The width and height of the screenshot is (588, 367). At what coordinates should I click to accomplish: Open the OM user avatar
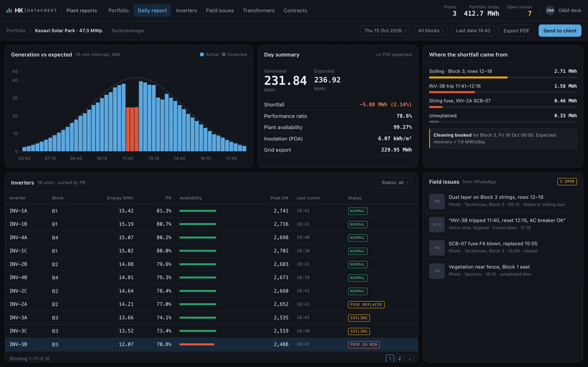point(550,10)
